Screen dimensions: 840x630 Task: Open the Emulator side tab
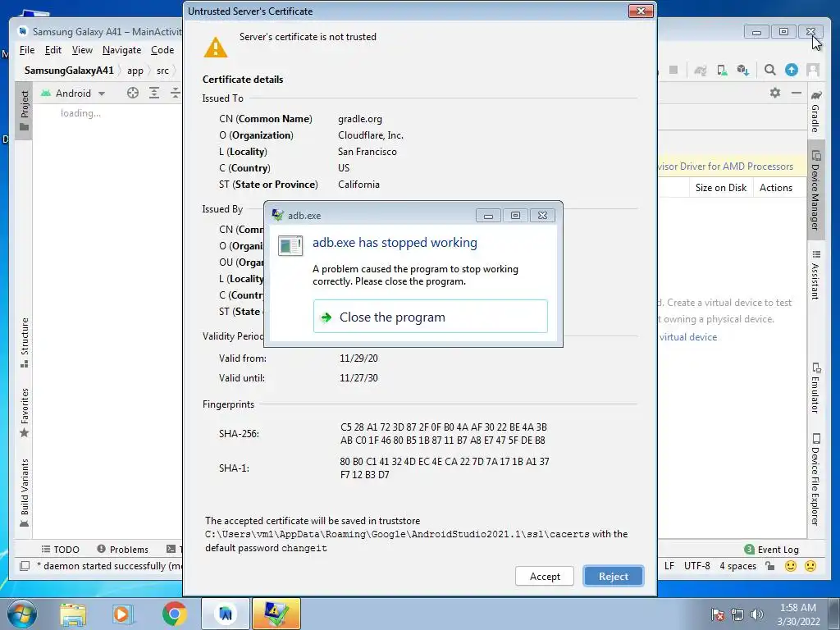[815, 387]
